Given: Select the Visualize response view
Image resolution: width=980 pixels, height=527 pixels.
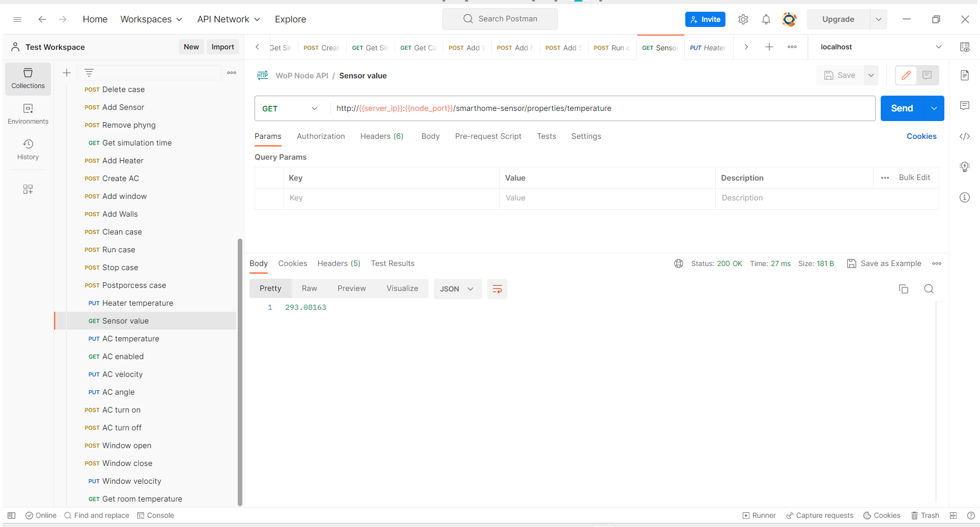Looking at the screenshot, I should (402, 288).
